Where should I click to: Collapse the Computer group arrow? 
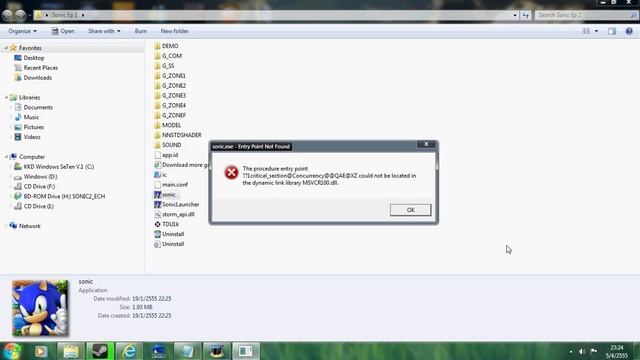(x=6, y=157)
